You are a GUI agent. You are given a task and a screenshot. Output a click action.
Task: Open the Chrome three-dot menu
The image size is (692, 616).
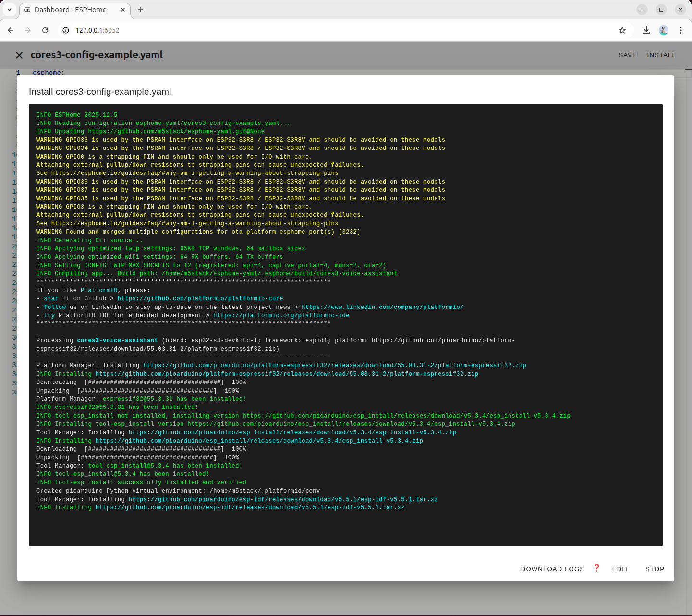(x=681, y=30)
